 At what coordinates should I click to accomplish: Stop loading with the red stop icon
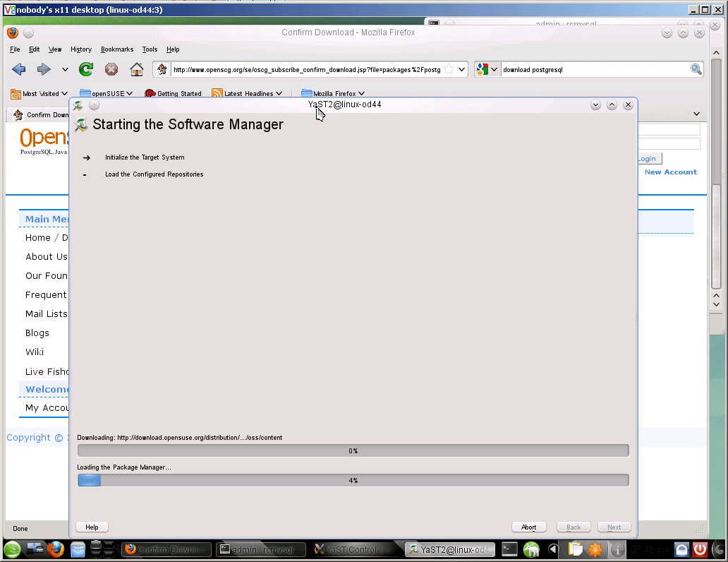[x=111, y=69]
